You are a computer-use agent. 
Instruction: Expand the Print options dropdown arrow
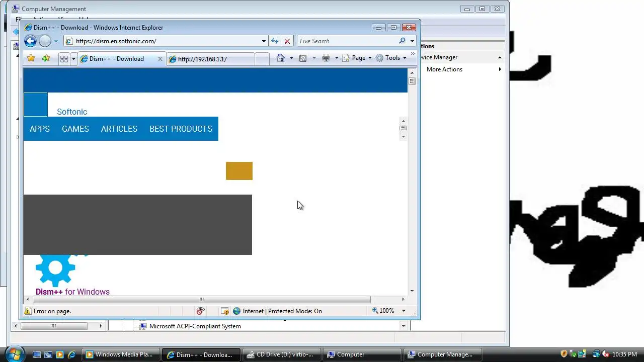click(x=336, y=58)
